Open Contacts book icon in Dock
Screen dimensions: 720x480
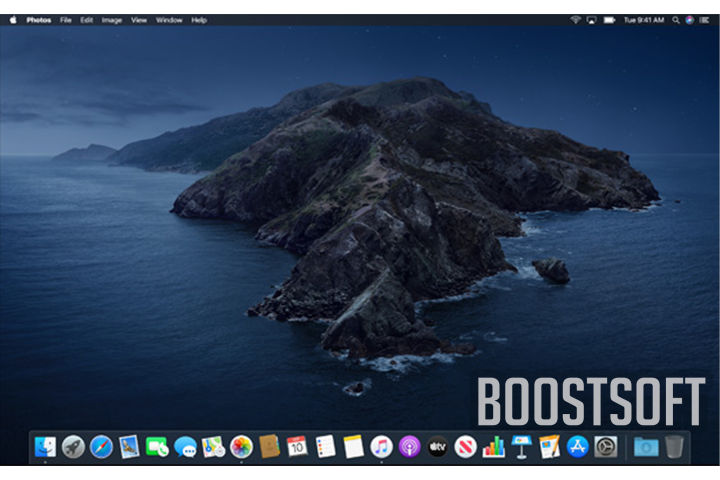click(x=269, y=446)
